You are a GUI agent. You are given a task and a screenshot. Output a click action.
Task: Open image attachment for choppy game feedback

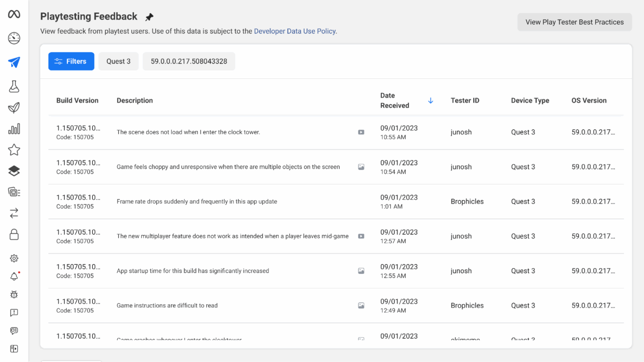(x=361, y=167)
